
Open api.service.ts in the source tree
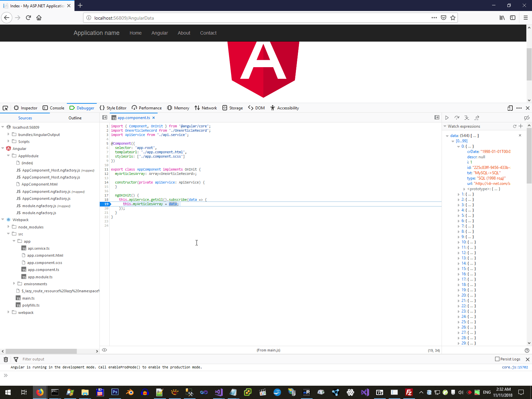[x=39, y=248]
